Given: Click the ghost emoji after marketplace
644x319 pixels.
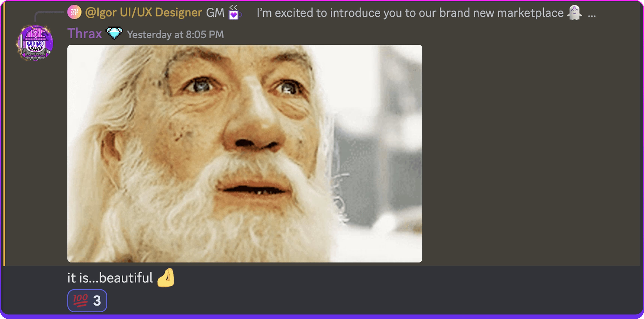Looking at the screenshot, I should pos(574,12).
